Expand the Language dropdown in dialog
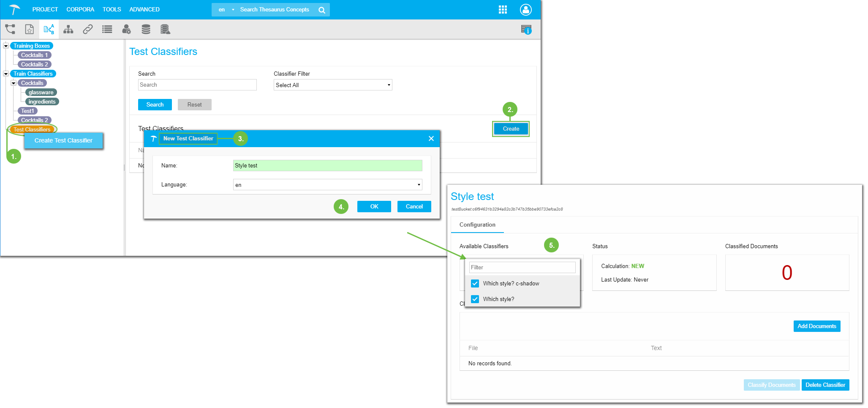Viewport: 868px width, 408px height. pyautogui.click(x=327, y=185)
